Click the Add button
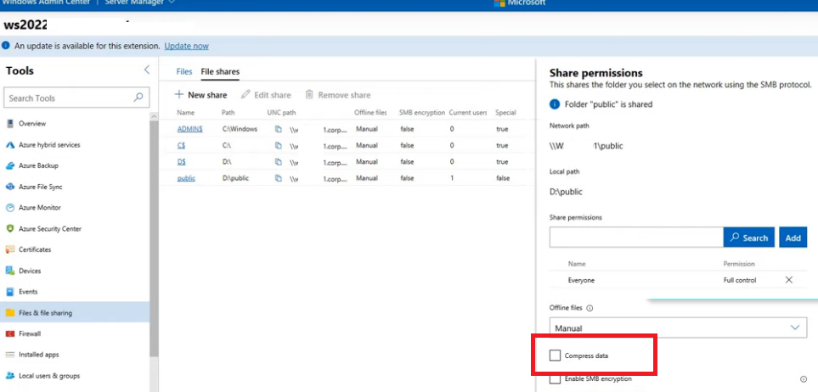818x392 pixels. pos(793,237)
